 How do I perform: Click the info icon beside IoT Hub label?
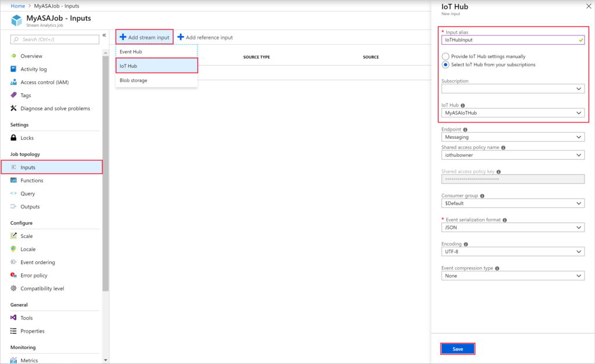pyautogui.click(x=463, y=106)
